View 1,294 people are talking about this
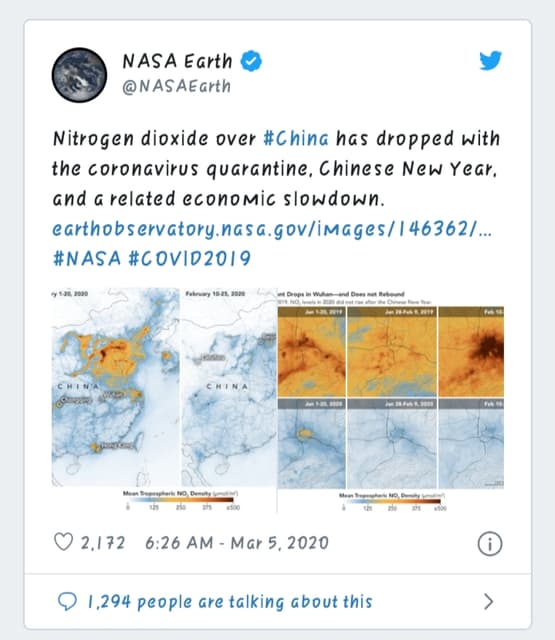Screen dimensions: 555x640 coord(230,602)
